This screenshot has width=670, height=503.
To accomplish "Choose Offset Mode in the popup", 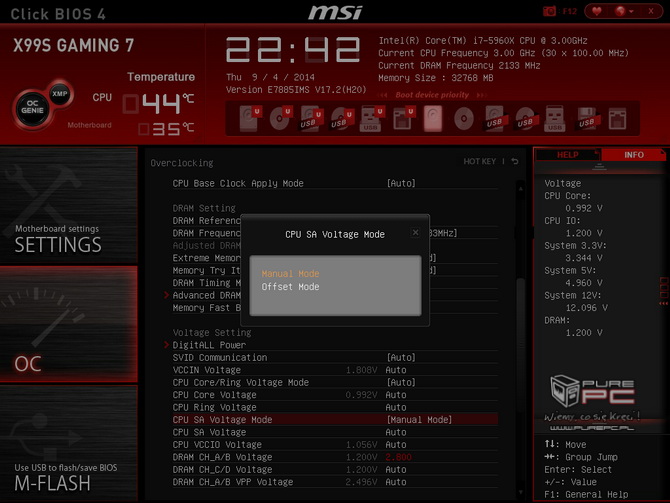I will pos(291,287).
